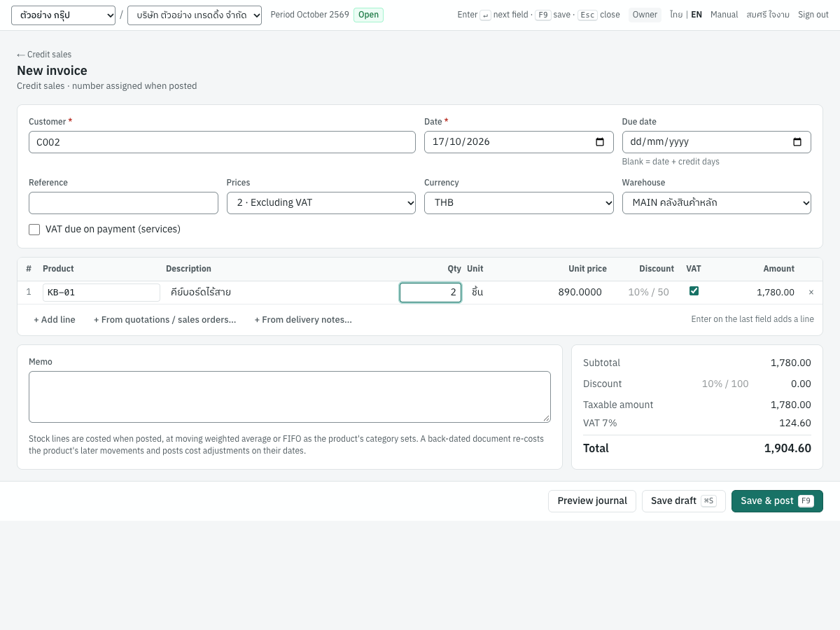Expand the Warehouse dropdown
Viewport: 840px width, 630px height.
(x=717, y=203)
